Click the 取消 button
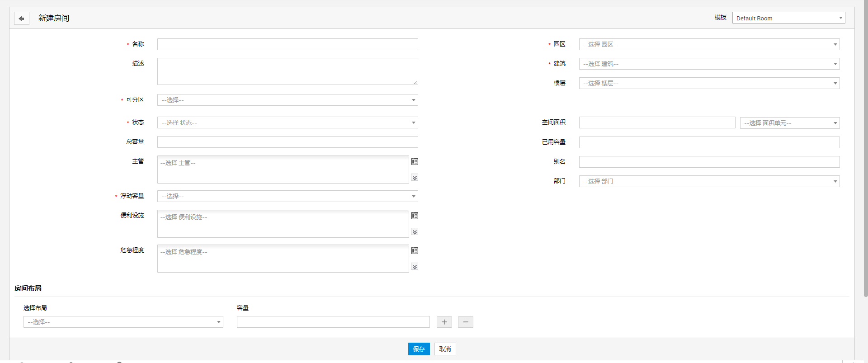 pyautogui.click(x=445, y=349)
